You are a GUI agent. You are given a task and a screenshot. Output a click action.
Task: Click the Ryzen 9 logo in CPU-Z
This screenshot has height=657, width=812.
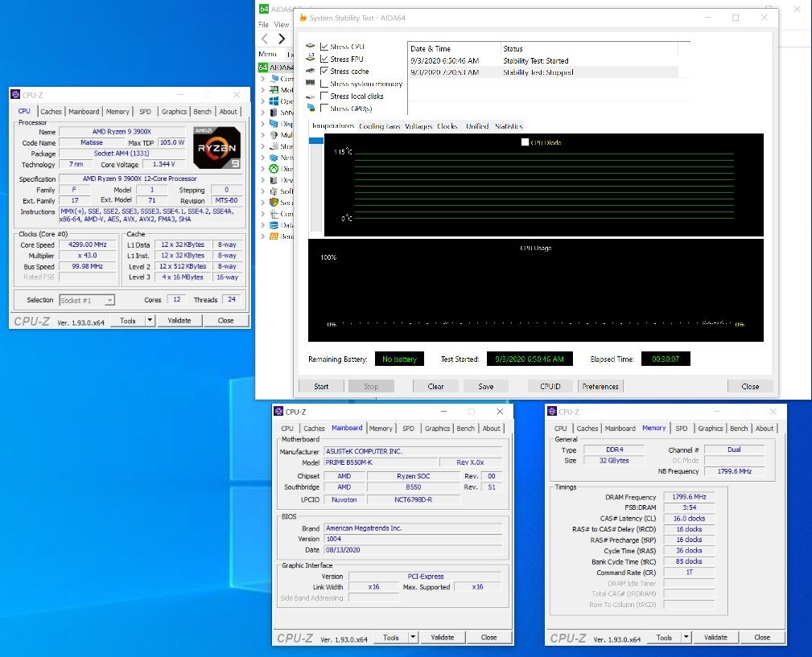pyautogui.click(x=217, y=147)
